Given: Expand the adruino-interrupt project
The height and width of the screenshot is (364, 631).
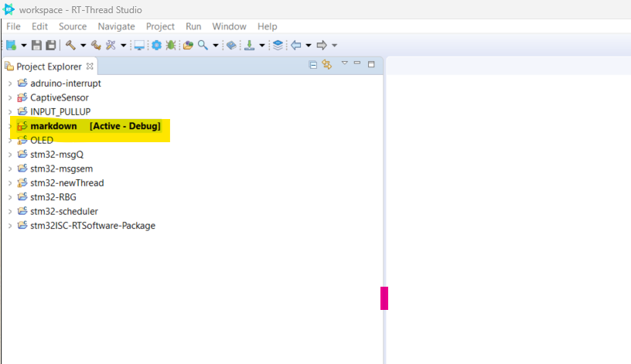Looking at the screenshot, I should click(x=9, y=83).
